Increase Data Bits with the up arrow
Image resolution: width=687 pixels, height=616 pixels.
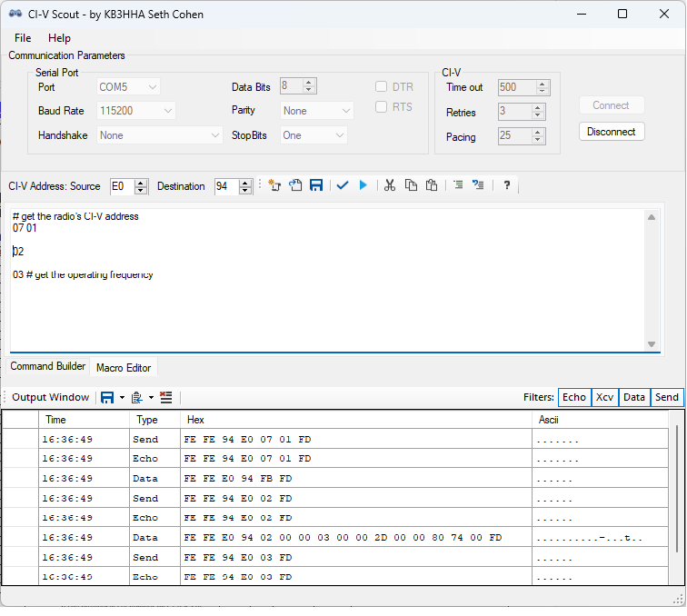point(309,83)
